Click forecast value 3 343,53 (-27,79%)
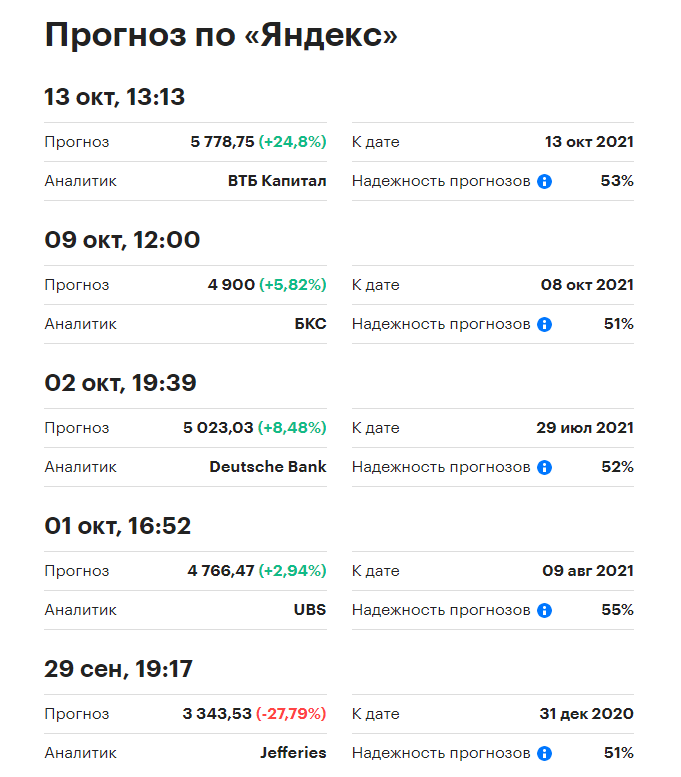681x777 pixels. 254,714
